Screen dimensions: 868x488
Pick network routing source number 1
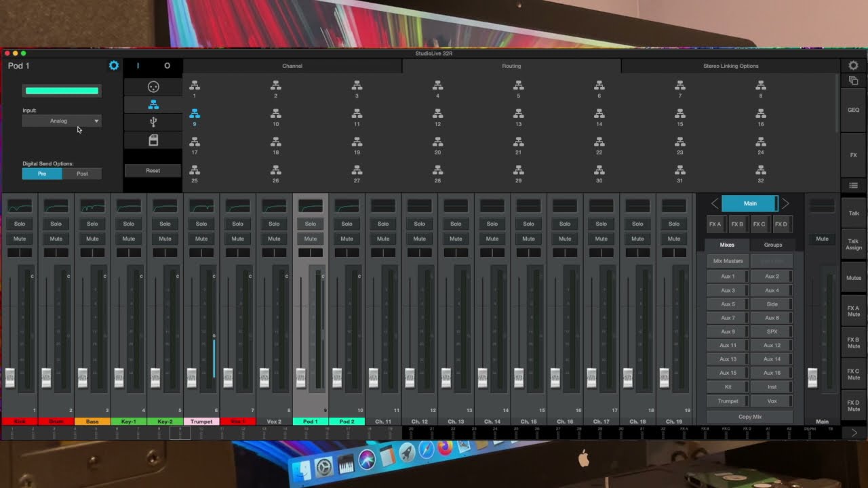pyautogui.click(x=195, y=89)
